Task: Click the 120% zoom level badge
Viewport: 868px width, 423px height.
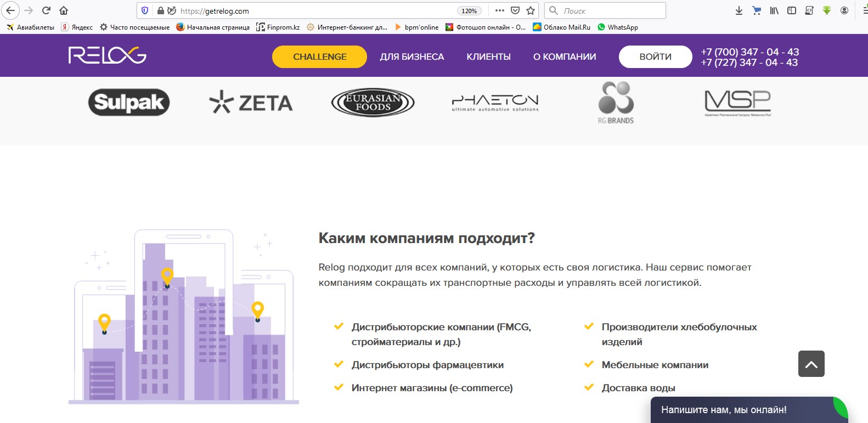Action: (469, 11)
